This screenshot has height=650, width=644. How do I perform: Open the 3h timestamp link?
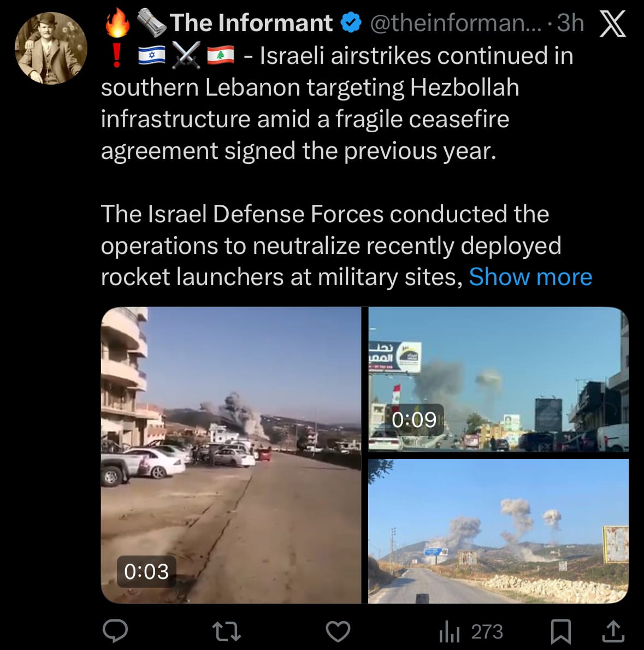point(570,23)
